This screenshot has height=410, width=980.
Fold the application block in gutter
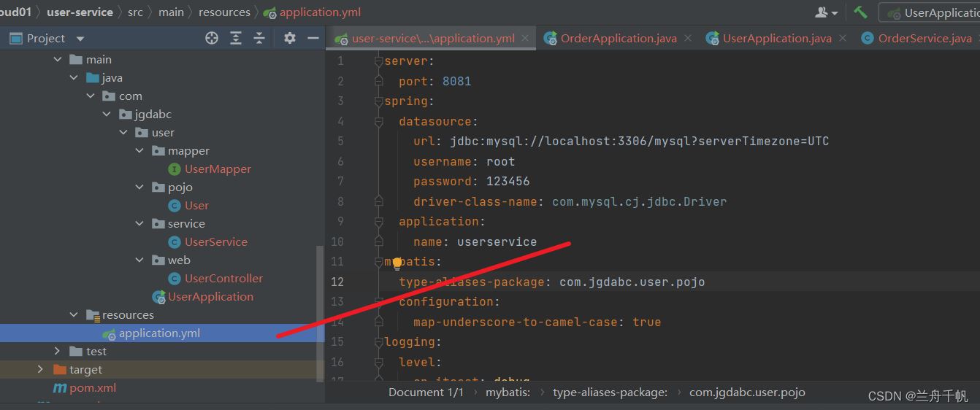click(378, 222)
